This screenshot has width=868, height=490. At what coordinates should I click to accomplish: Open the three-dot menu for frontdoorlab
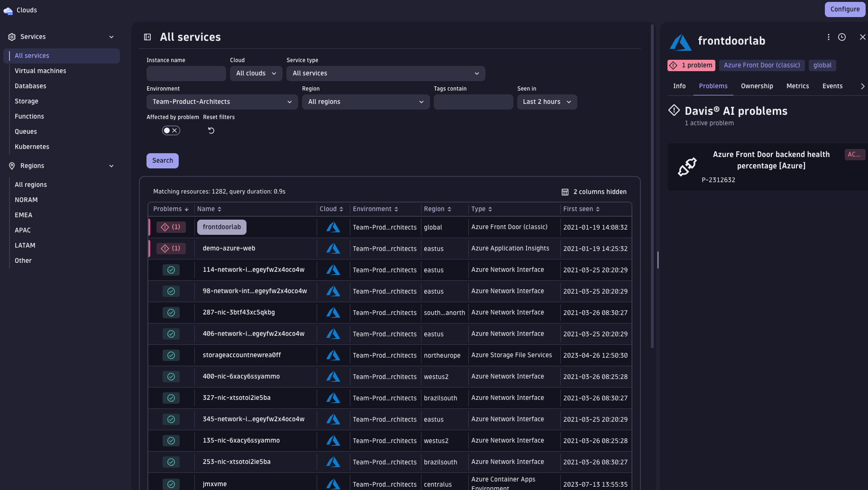point(828,37)
